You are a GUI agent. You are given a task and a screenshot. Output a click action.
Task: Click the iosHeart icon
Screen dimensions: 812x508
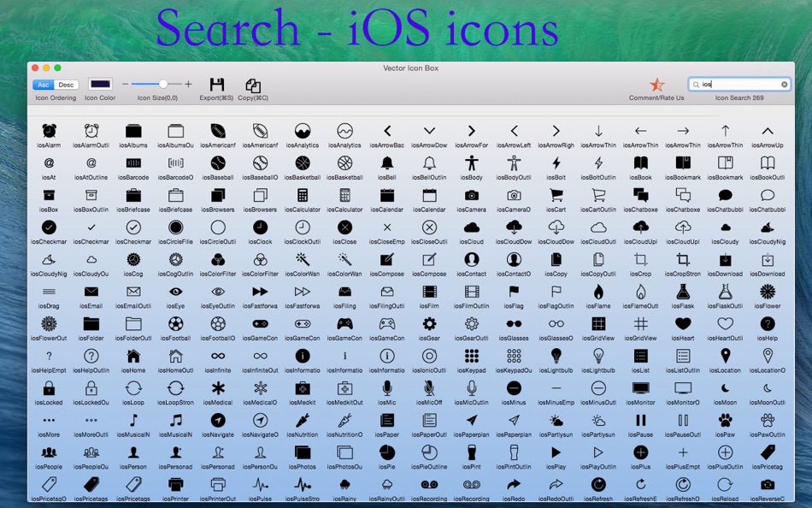click(683, 323)
